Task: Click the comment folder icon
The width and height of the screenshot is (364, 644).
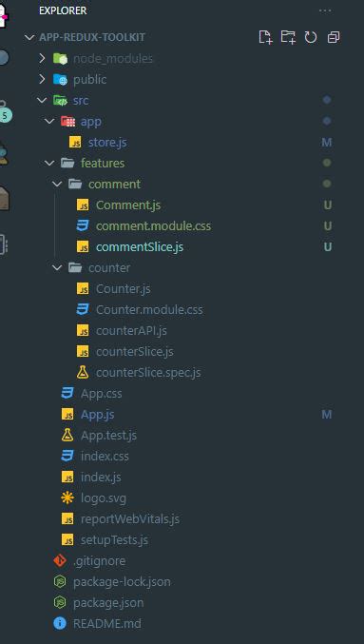Action: (75, 184)
